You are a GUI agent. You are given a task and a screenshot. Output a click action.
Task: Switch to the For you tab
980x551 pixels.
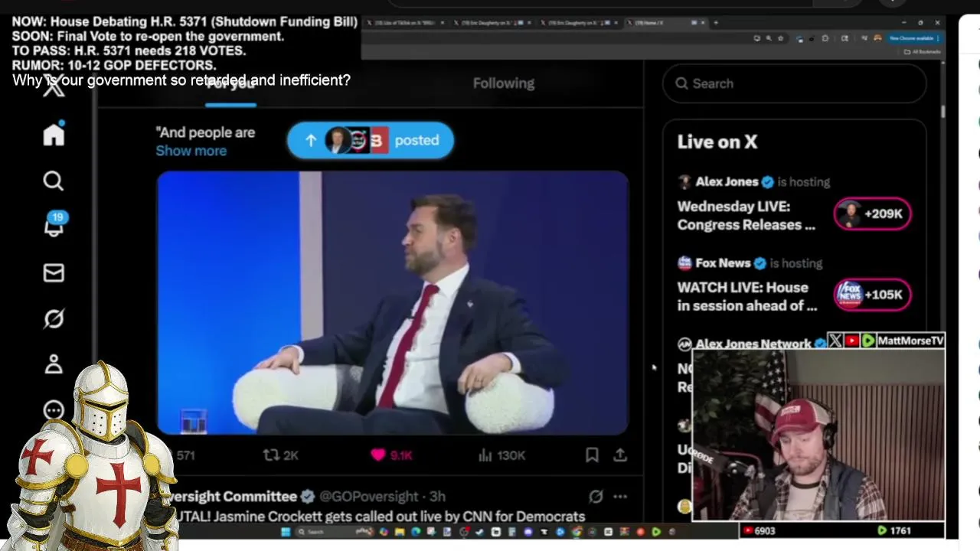click(231, 83)
